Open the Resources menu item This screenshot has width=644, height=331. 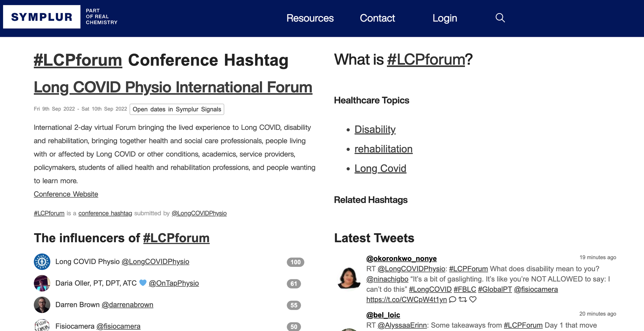310,18
